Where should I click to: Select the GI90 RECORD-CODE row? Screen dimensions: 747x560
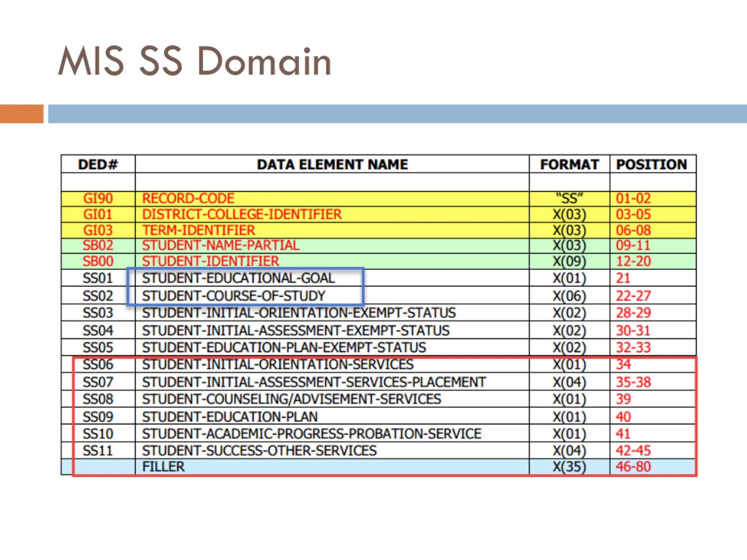tap(188, 199)
